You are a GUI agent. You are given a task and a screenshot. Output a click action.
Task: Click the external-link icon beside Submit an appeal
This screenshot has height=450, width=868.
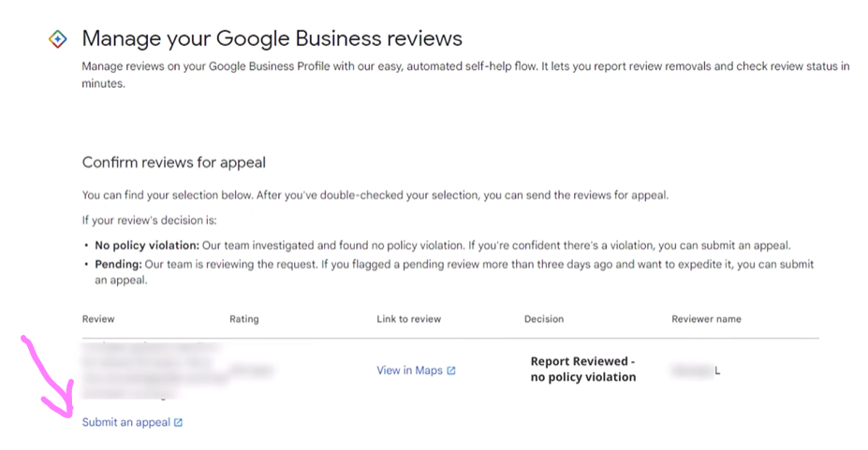tap(179, 423)
